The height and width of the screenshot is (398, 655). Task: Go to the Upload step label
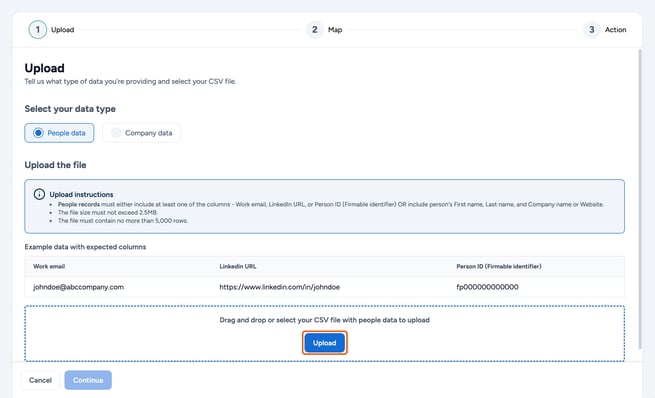(x=63, y=30)
